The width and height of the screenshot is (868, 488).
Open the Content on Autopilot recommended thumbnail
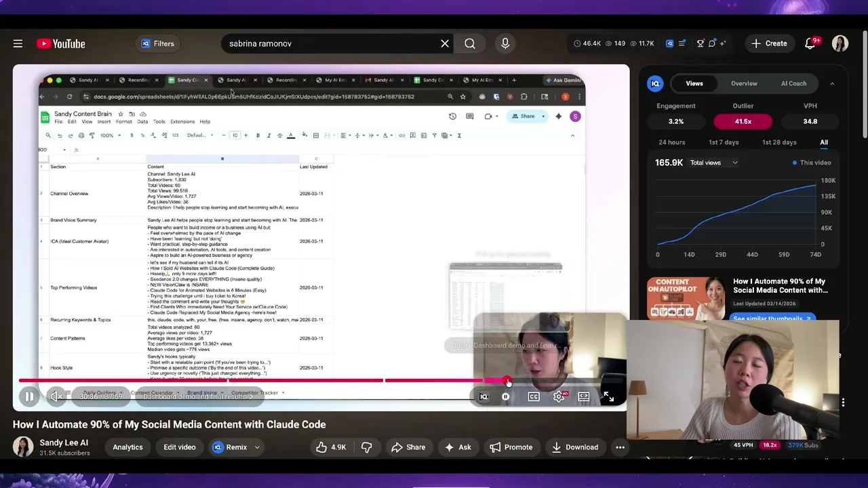pos(686,297)
